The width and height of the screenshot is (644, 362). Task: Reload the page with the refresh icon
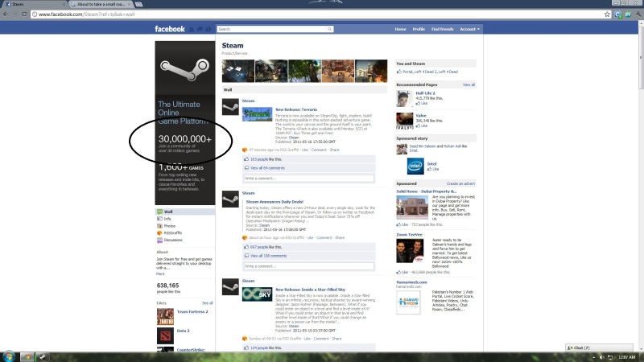coord(24,14)
